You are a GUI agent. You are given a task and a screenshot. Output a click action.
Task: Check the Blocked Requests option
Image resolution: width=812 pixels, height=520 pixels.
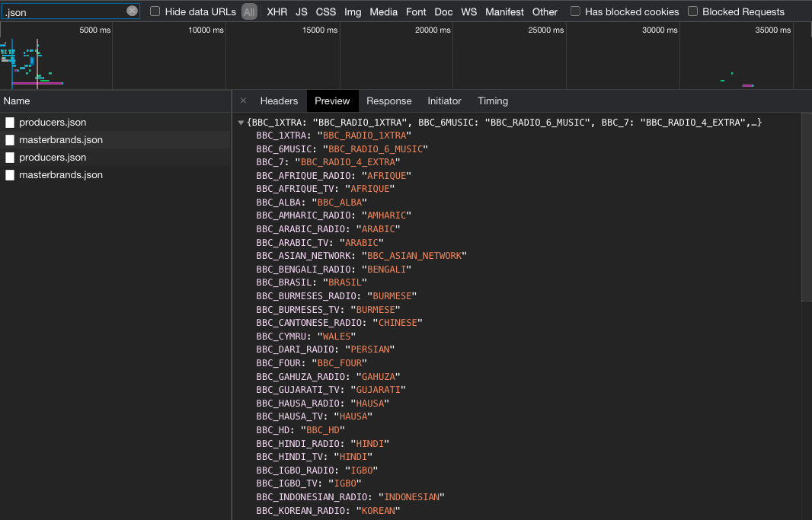point(692,11)
